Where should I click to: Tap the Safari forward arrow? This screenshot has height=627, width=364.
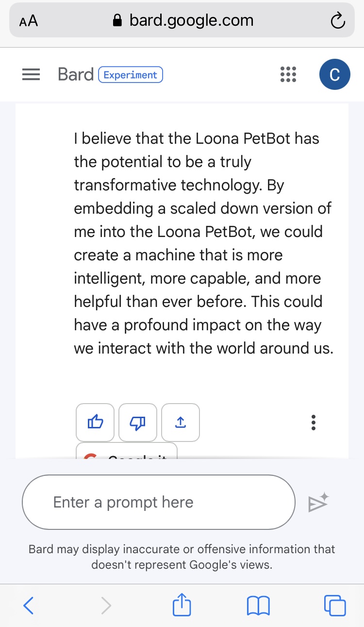click(x=106, y=605)
